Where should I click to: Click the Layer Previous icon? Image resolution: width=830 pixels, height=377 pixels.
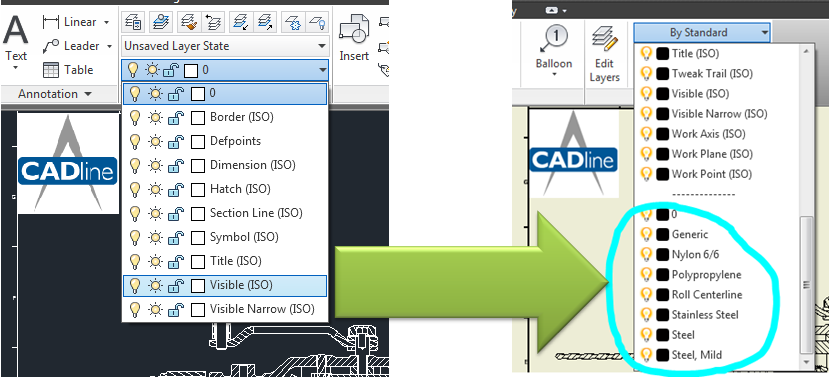pyautogui.click(x=213, y=22)
